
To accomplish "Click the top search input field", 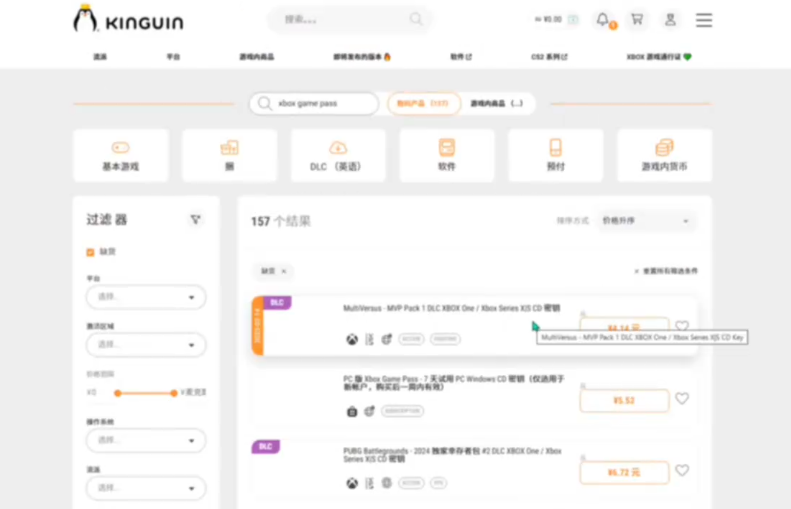I will pyautogui.click(x=349, y=20).
